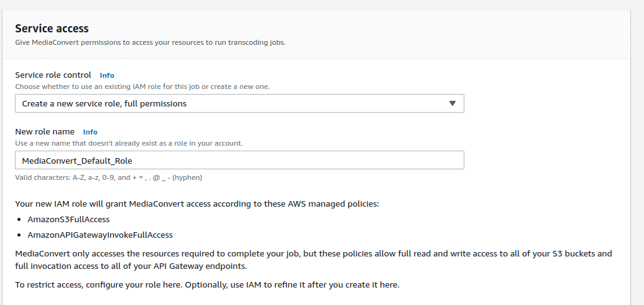644x305 pixels.
Task: Click the 'Service role control' label
Action: click(53, 75)
